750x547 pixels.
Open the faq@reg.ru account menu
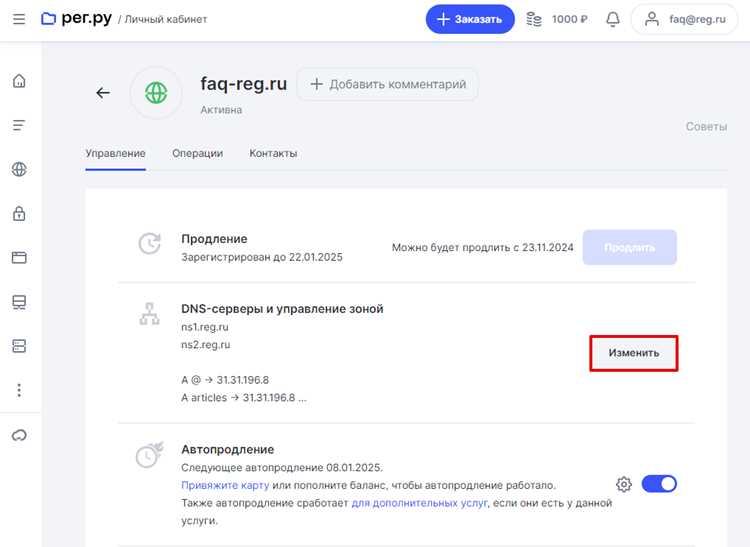point(684,19)
